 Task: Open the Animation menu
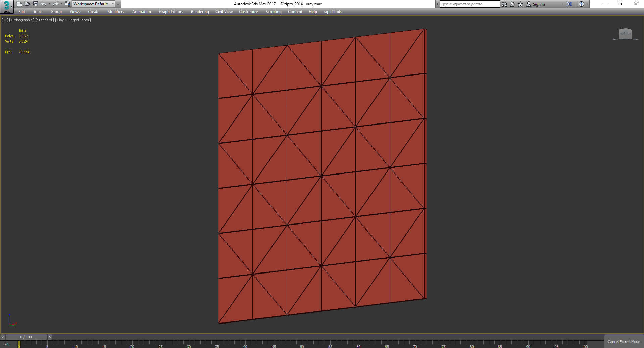tap(141, 12)
